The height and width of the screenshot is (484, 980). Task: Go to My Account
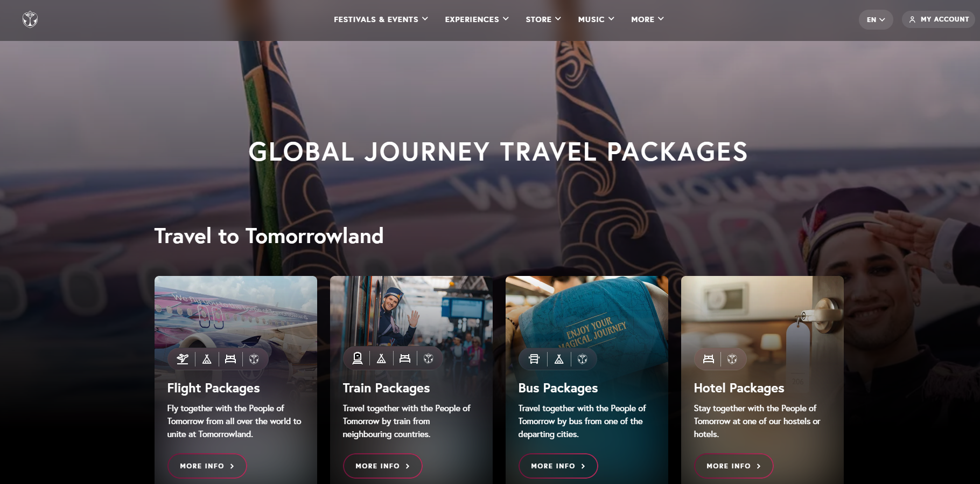pos(939,19)
